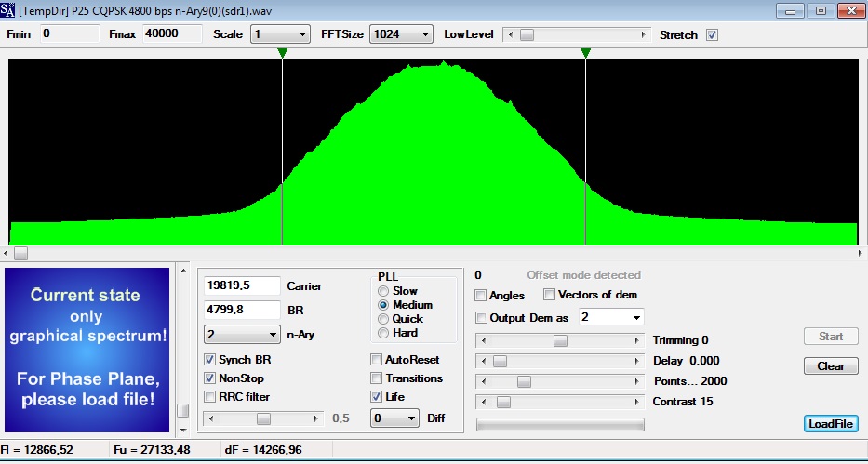Click the RRC filter slider thumb
868x464 pixels.
tap(263, 418)
